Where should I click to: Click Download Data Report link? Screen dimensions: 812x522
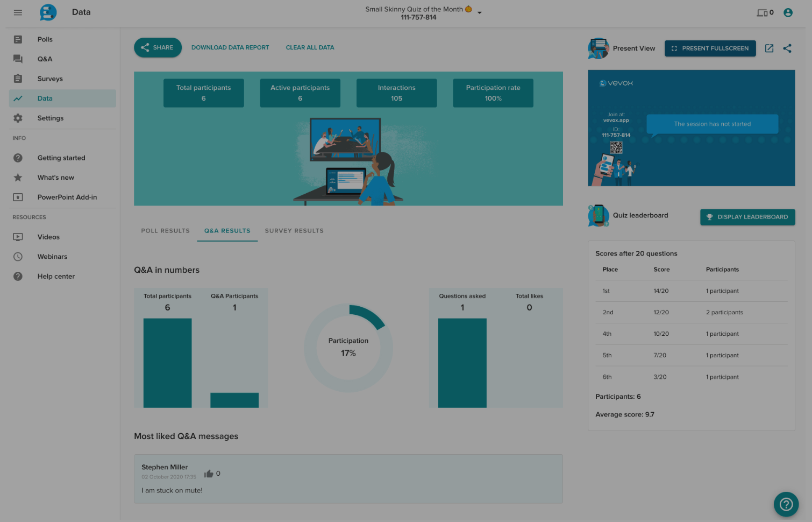pyautogui.click(x=230, y=47)
